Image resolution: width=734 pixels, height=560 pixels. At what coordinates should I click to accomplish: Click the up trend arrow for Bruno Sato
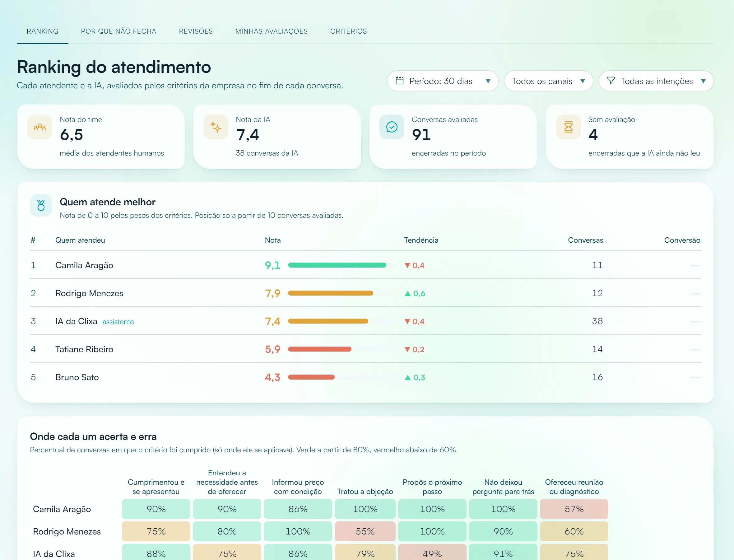point(407,378)
